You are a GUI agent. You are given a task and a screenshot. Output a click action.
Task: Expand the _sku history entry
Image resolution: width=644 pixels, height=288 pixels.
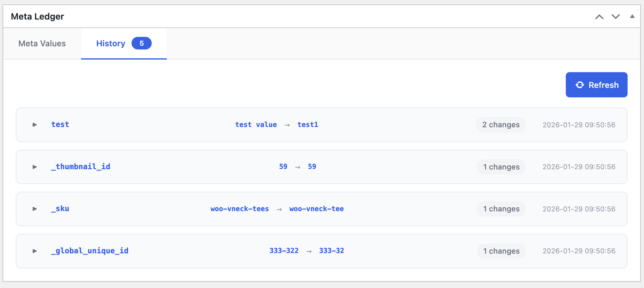click(x=34, y=209)
